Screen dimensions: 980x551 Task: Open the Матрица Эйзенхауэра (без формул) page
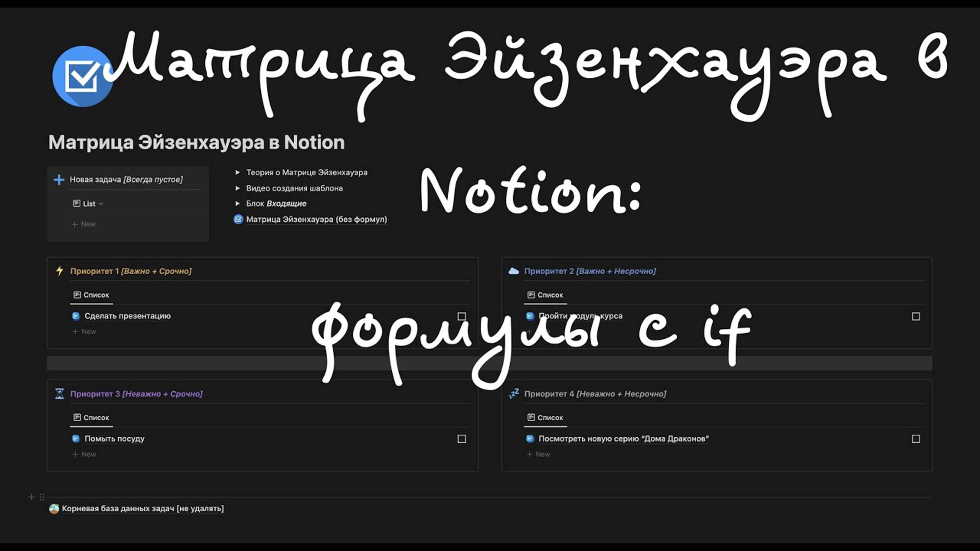tap(317, 219)
